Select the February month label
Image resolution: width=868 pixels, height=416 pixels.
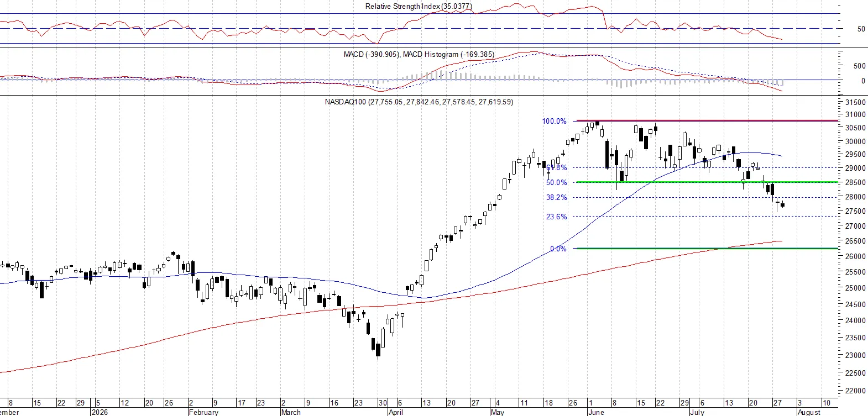point(203,412)
